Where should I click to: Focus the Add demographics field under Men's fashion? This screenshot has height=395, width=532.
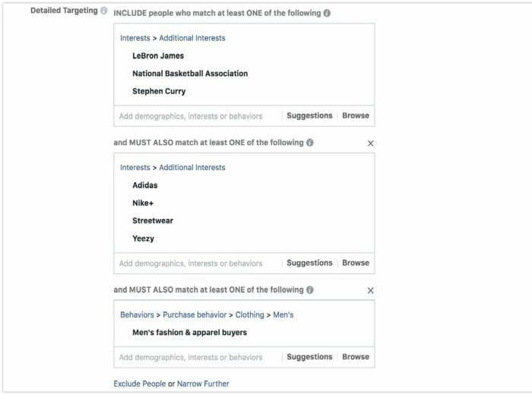pyautogui.click(x=198, y=357)
